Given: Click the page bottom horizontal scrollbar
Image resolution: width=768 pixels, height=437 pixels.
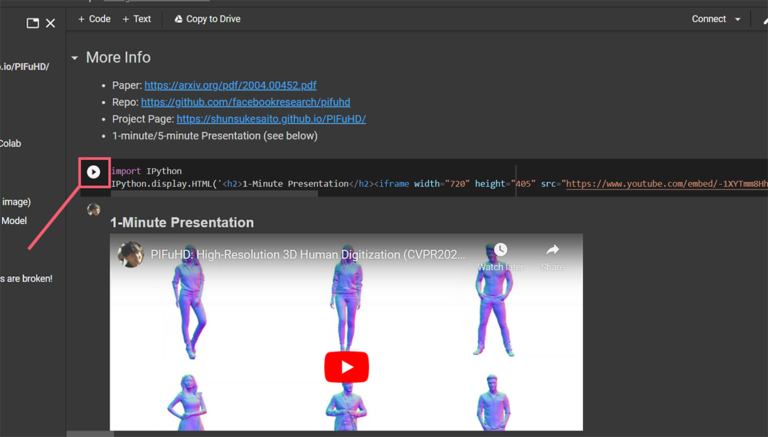Looking at the screenshot, I should point(90,434).
